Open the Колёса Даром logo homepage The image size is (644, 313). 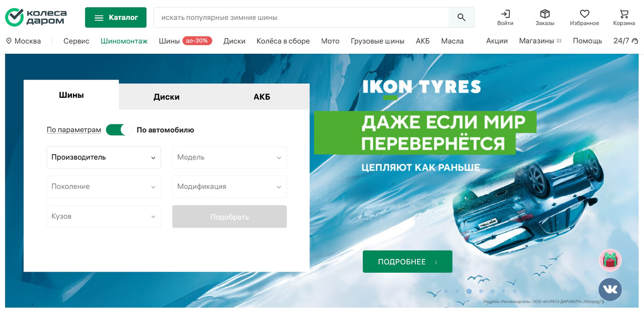[x=35, y=17]
